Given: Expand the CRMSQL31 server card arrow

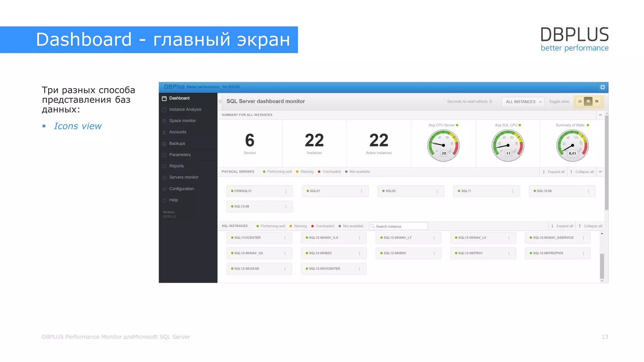Looking at the screenshot, I should (286, 191).
